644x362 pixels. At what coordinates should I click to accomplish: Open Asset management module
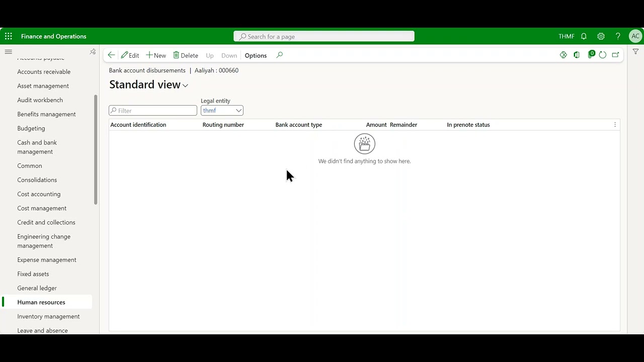click(43, 86)
